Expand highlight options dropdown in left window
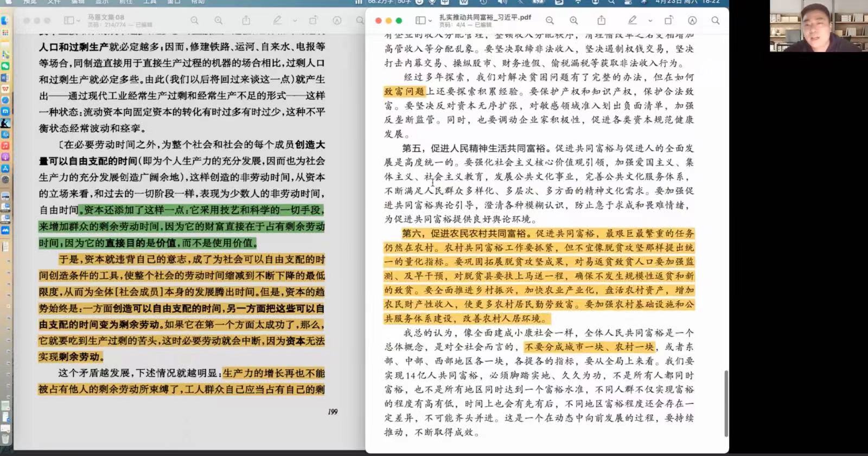This screenshot has width=868, height=456. tap(295, 21)
